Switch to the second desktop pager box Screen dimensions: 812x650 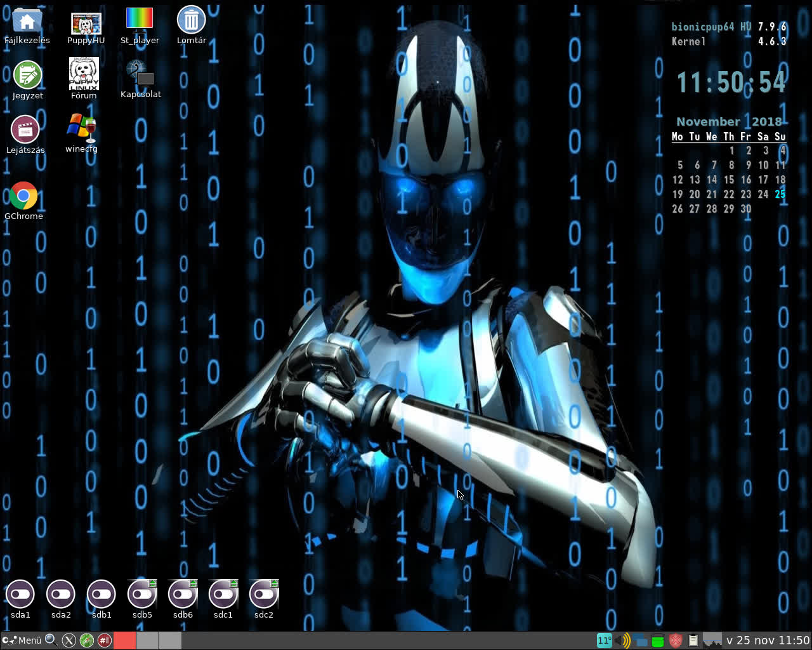point(147,640)
